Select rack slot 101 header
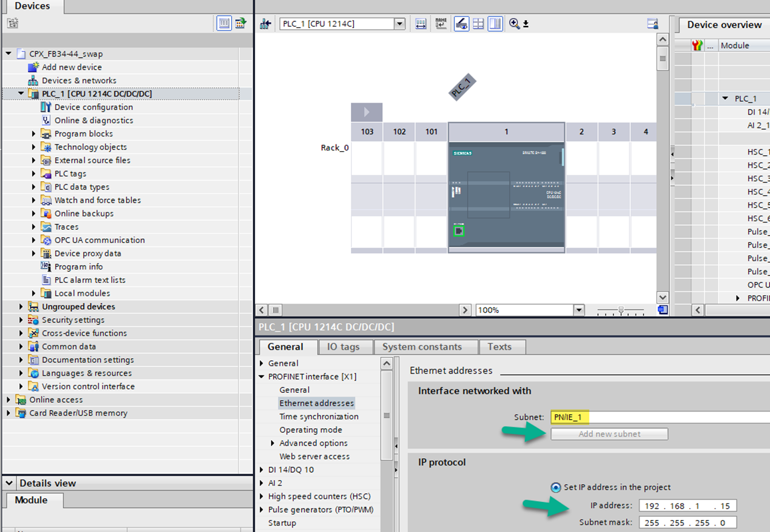 (431, 132)
